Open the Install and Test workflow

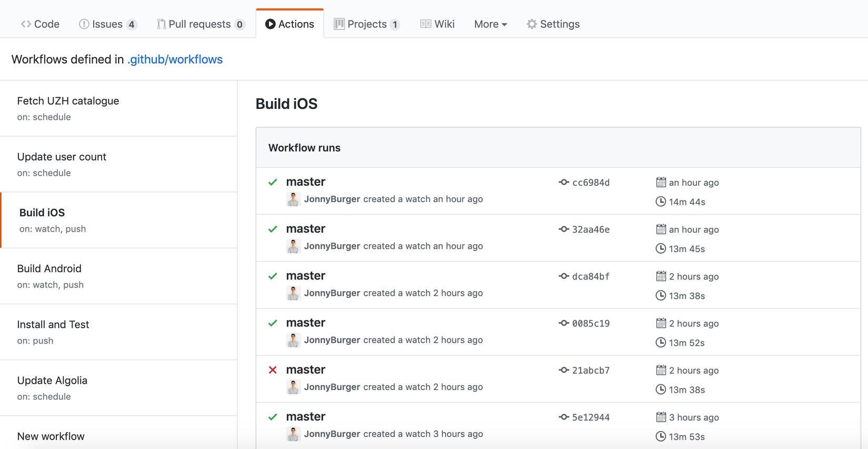[53, 324]
